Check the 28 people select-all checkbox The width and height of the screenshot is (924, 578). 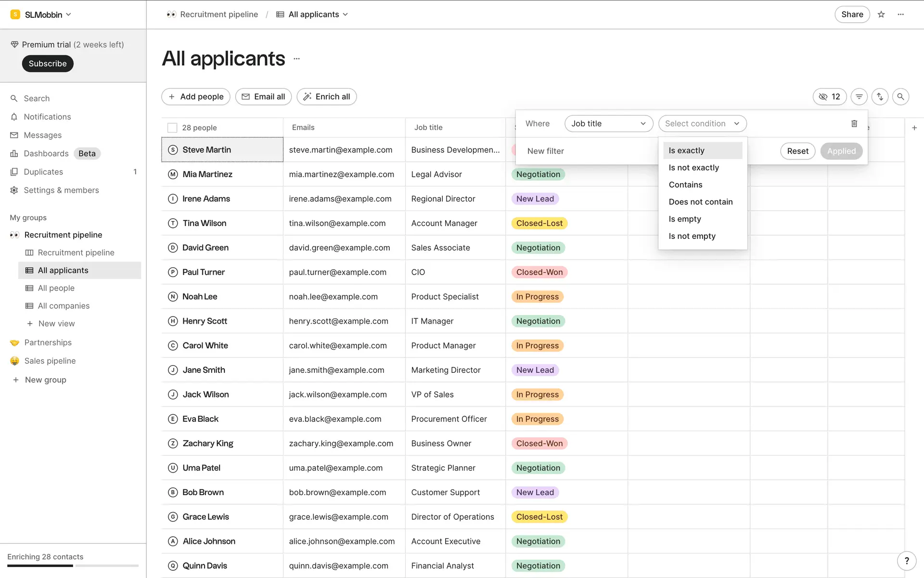(x=172, y=128)
